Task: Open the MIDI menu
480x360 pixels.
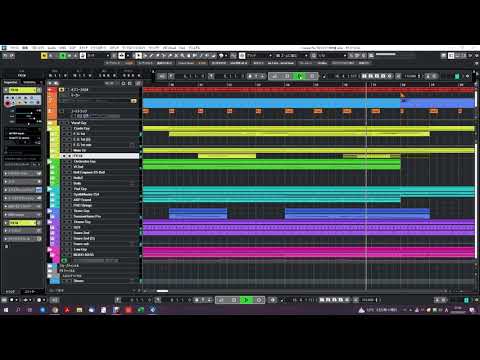Action: click(x=62, y=48)
